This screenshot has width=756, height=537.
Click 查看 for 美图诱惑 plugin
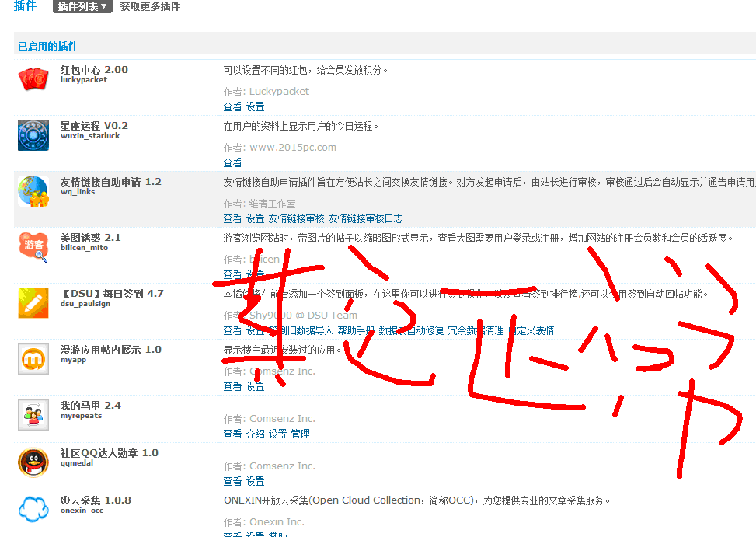click(x=232, y=274)
